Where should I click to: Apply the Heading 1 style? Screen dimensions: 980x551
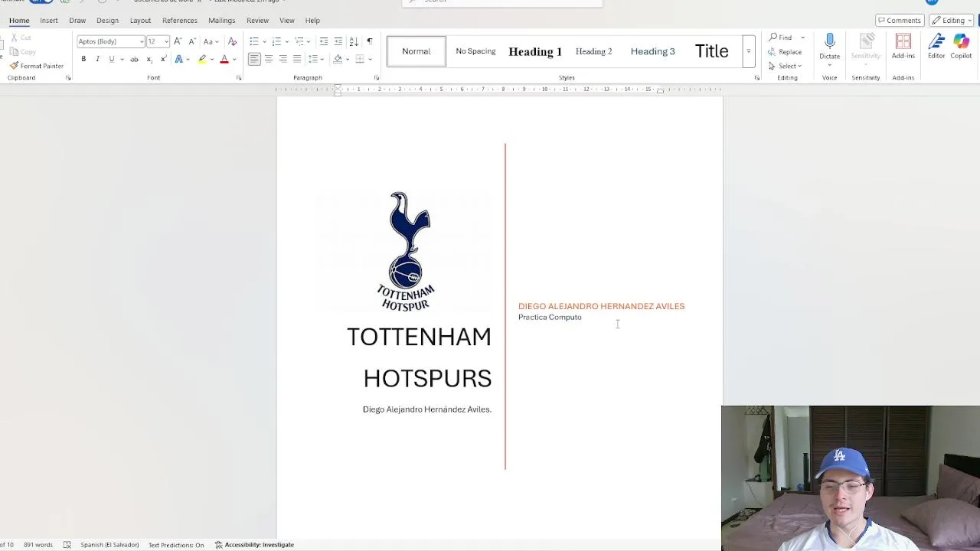pos(535,51)
